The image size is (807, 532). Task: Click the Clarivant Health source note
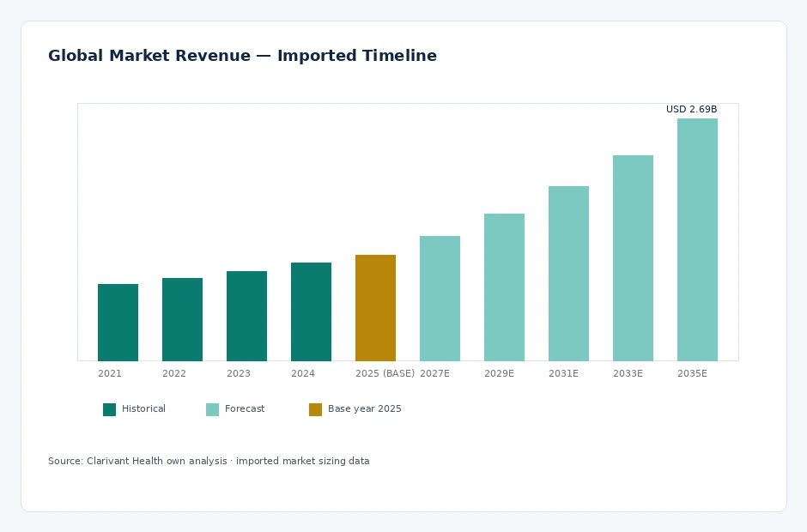(x=209, y=461)
